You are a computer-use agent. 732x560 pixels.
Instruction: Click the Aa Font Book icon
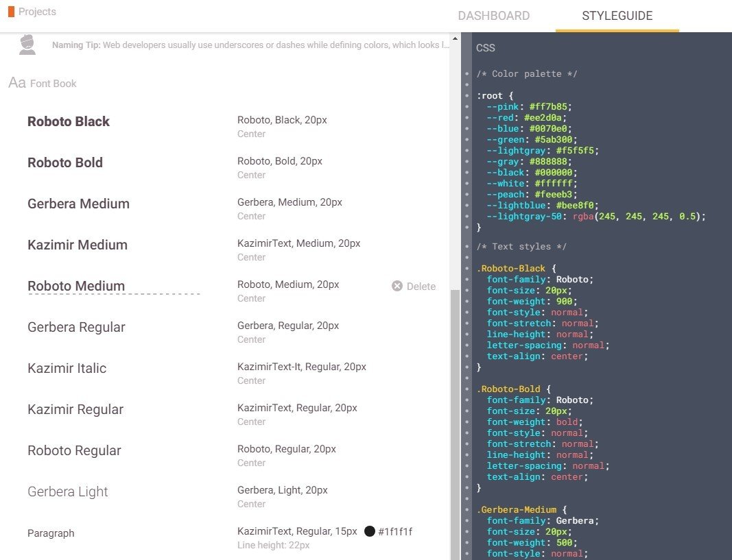16,83
